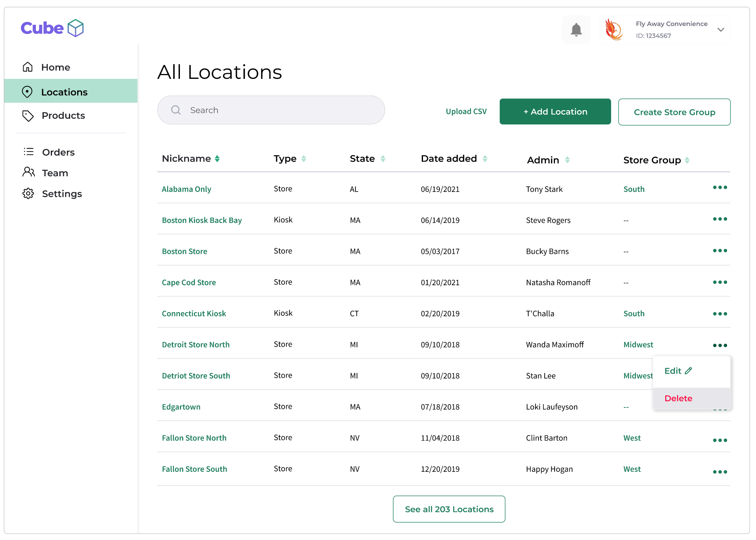
Task: Open Settings using the gear icon
Action: pyautogui.click(x=28, y=193)
